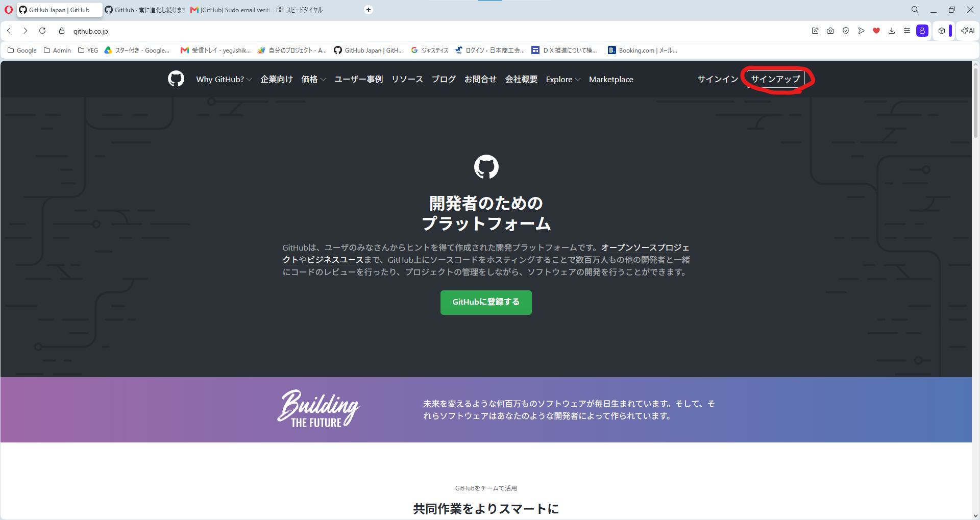
Task: Open the ログイン 日本商工会 bookmark
Action: tap(490, 50)
